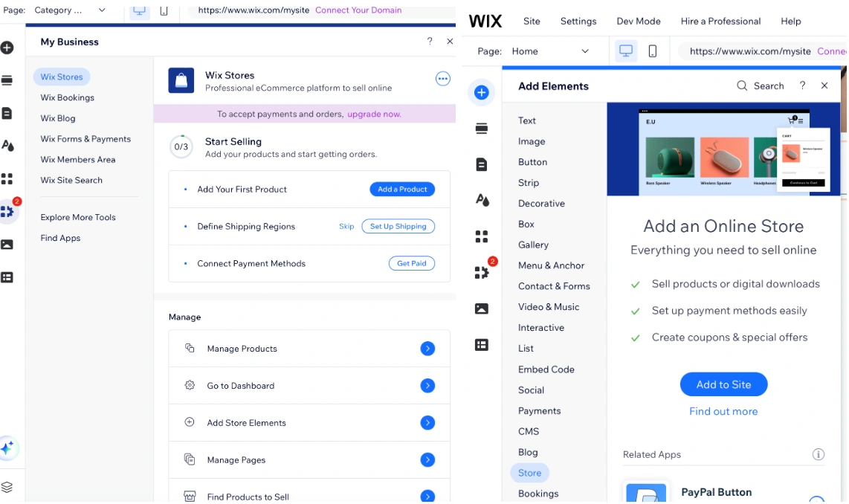Close the My Business panel
849x504 pixels.
point(450,41)
